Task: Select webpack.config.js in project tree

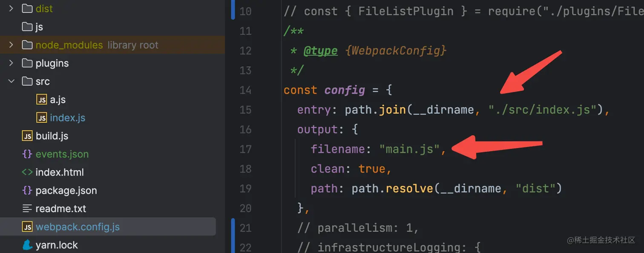Action: 108,227
